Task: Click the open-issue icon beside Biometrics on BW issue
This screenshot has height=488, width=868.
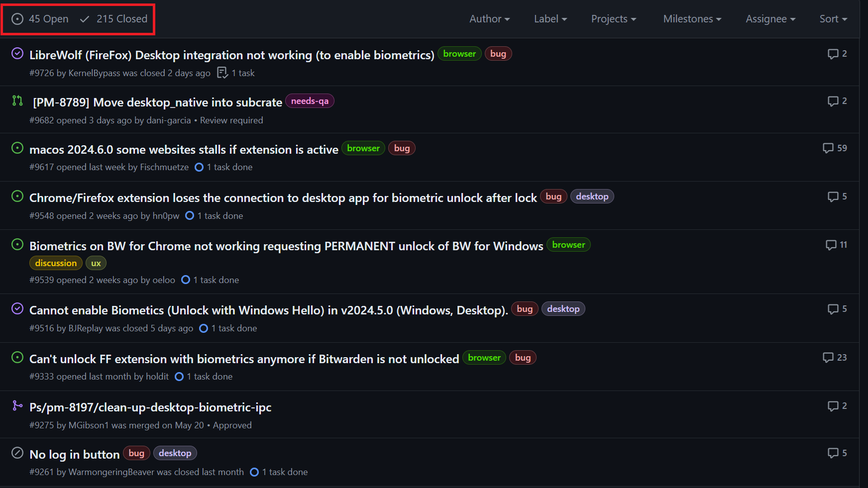Action: (x=17, y=244)
